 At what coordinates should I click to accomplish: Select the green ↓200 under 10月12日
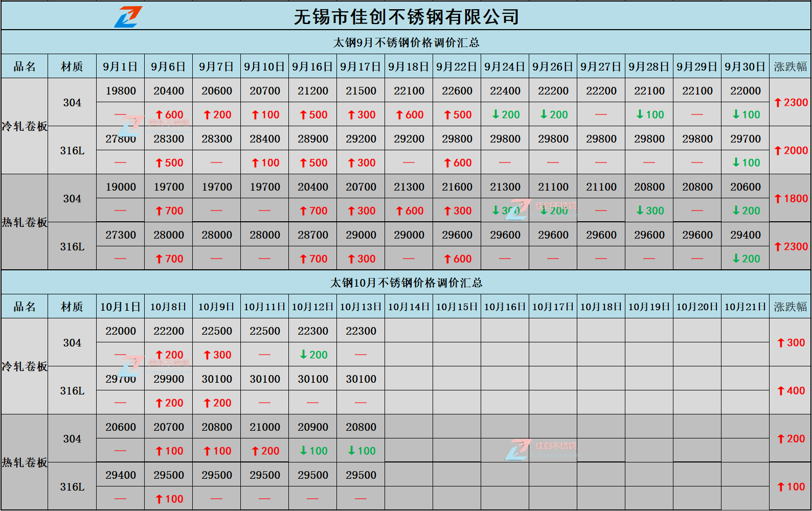coord(313,355)
